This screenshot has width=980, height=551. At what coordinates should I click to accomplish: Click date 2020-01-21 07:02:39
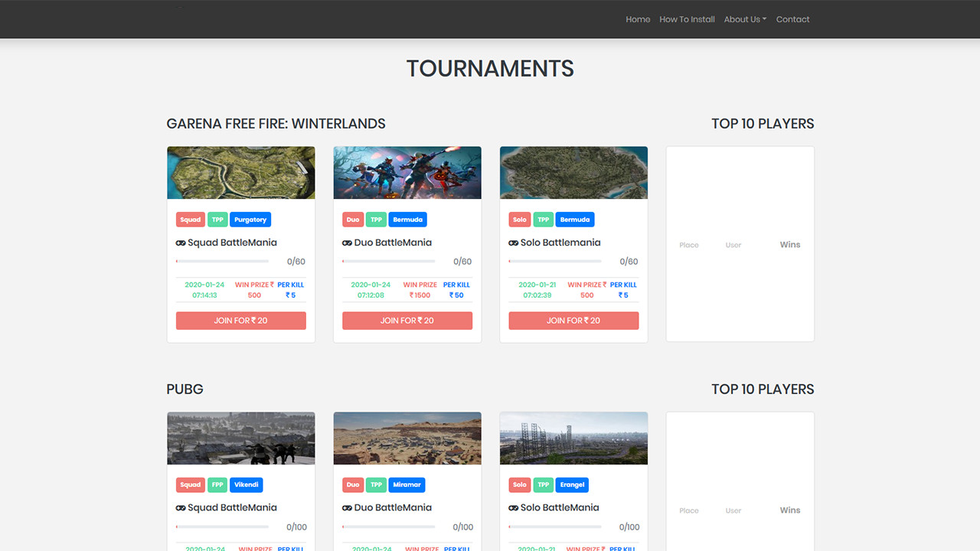[x=537, y=290]
